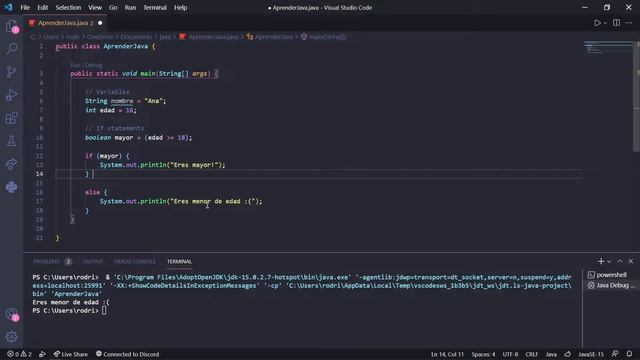Select the powershell terminal entry
The width and height of the screenshot is (640, 360).
tap(611, 275)
